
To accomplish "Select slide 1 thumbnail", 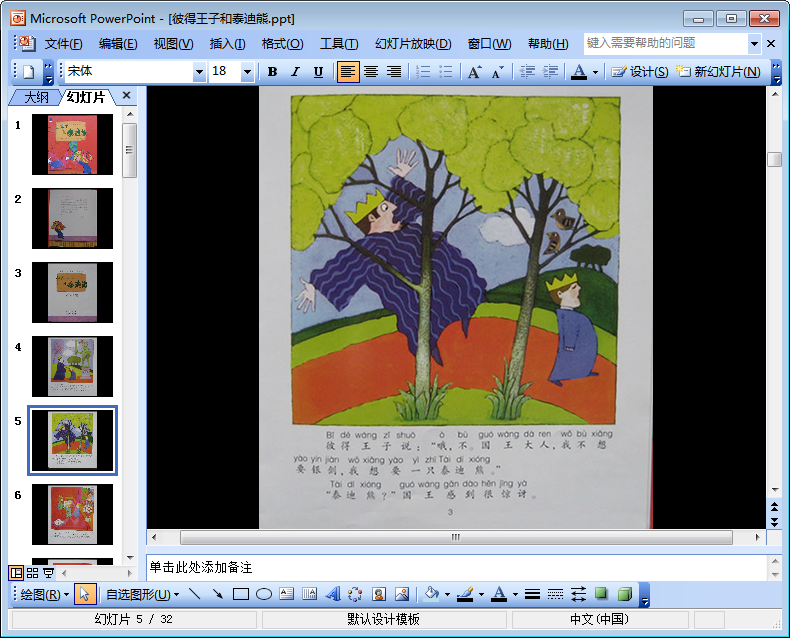I will [x=73, y=145].
